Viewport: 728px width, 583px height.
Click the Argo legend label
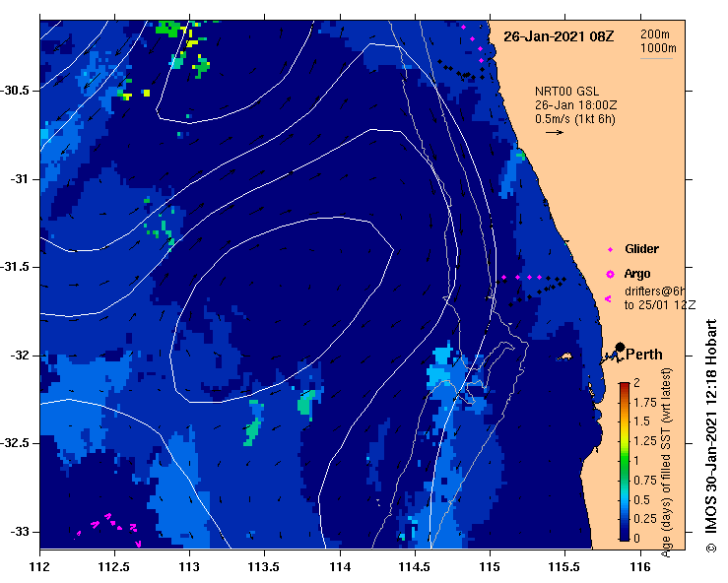(x=637, y=274)
